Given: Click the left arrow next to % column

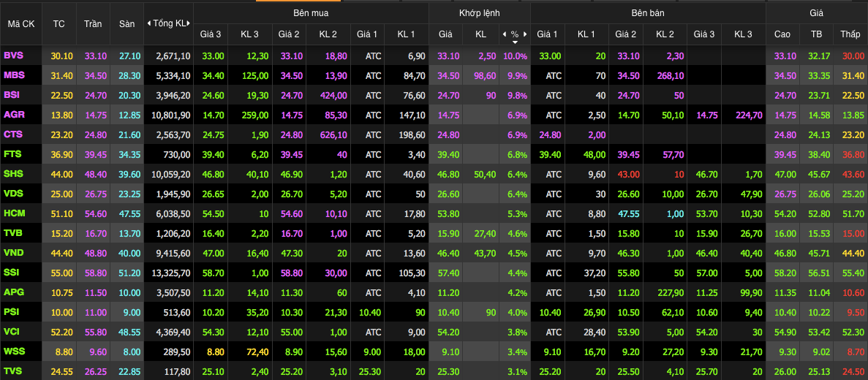Looking at the screenshot, I should point(504,34).
